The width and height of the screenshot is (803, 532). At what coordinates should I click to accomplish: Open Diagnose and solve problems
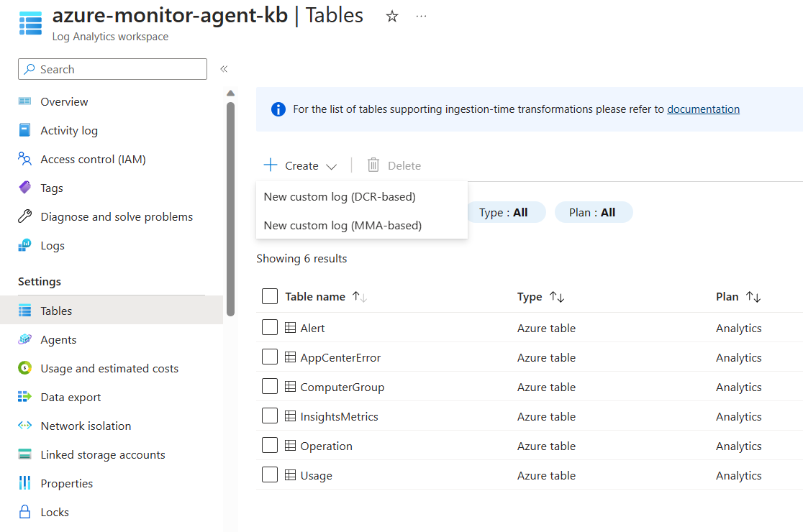point(117,217)
